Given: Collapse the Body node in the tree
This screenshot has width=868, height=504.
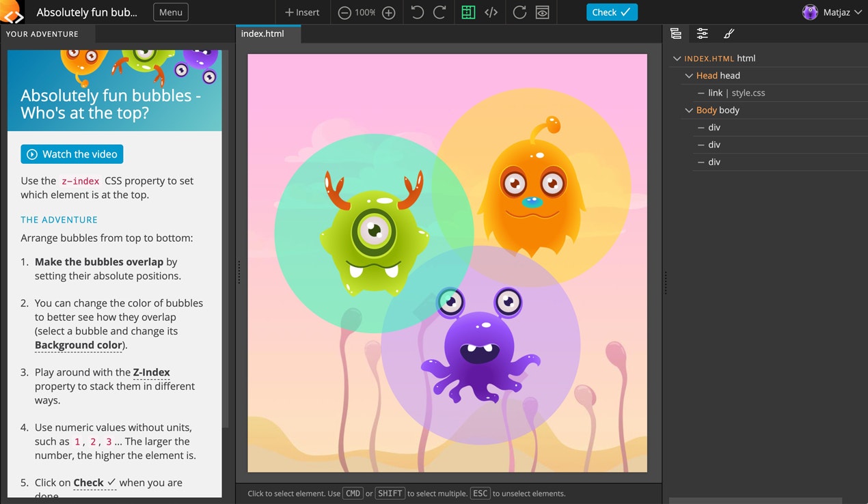Looking at the screenshot, I should click(688, 110).
